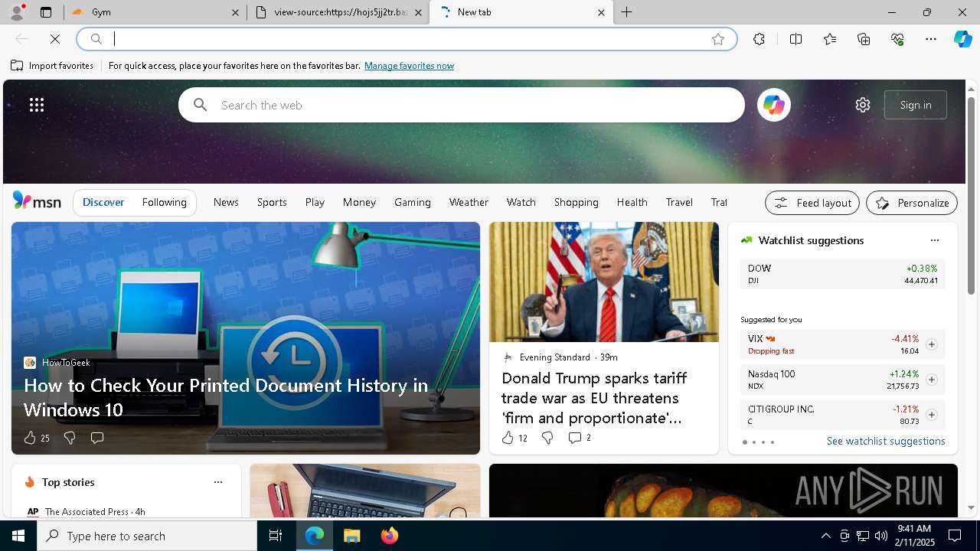Open the Shopping category

pyautogui.click(x=576, y=202)
